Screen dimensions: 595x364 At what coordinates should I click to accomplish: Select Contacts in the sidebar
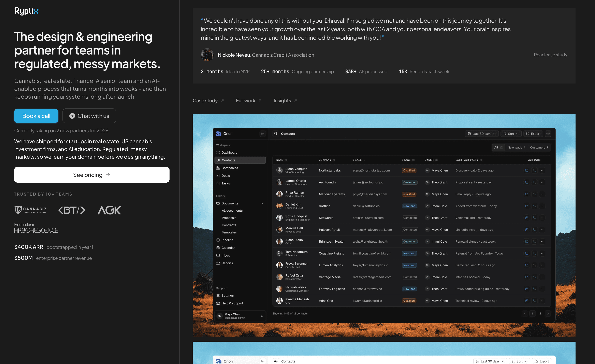click(240, 160)
